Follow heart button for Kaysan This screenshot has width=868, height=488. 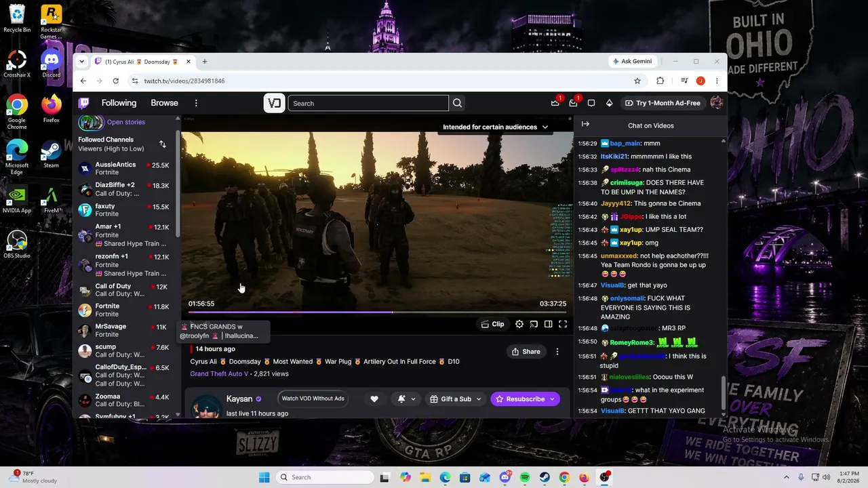click(x=374, y=399)
